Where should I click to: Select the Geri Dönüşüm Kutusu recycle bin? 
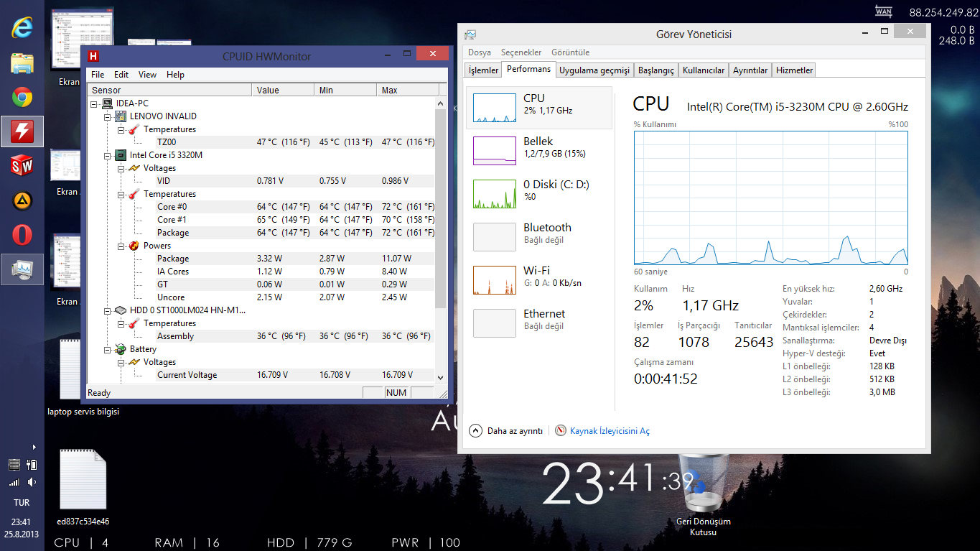pyautogui.click(x=703, y=496)
